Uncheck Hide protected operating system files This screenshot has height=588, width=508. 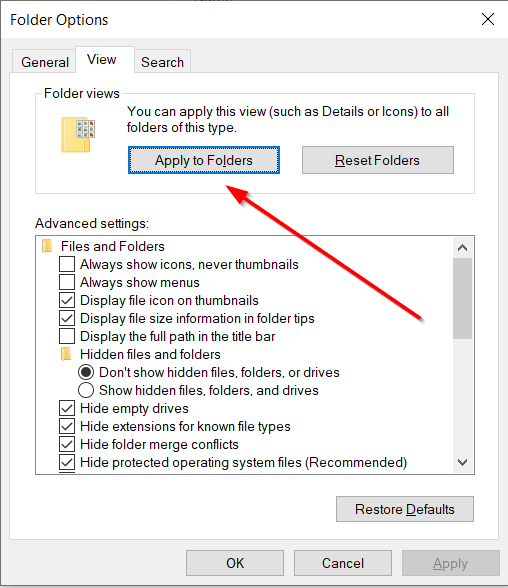point(67,462)
